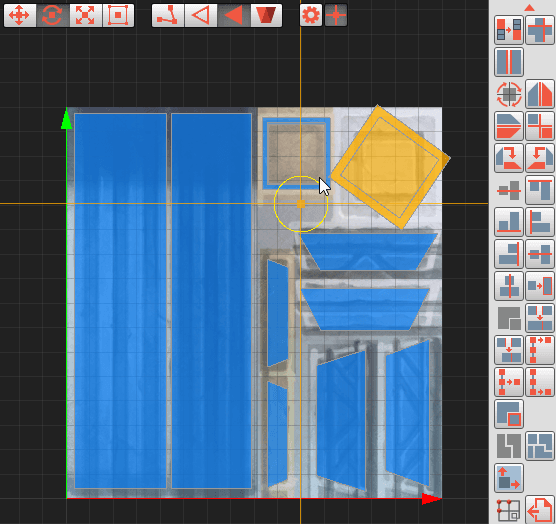Click the rotate clockwise arrow icon
The image size is (556, 524).
(509, 158)
